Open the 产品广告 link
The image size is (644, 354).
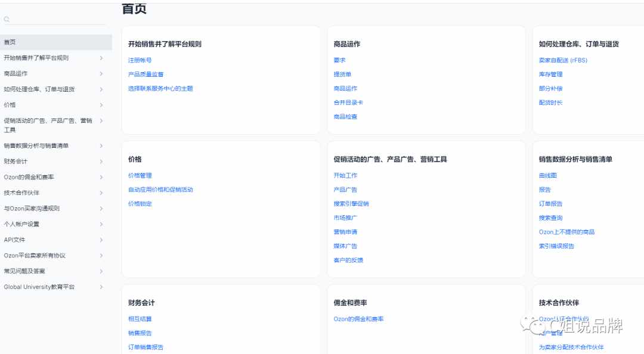[345, 190]
